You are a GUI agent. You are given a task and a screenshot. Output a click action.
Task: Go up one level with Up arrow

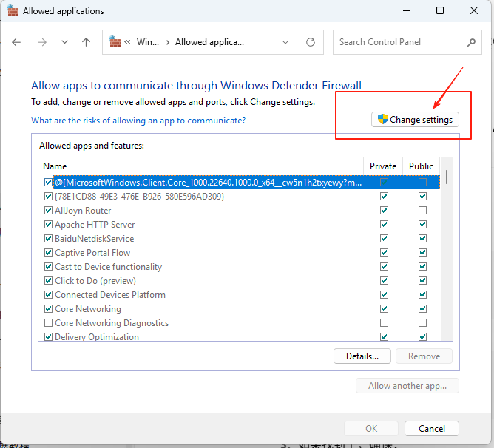[x=86, y=42]
